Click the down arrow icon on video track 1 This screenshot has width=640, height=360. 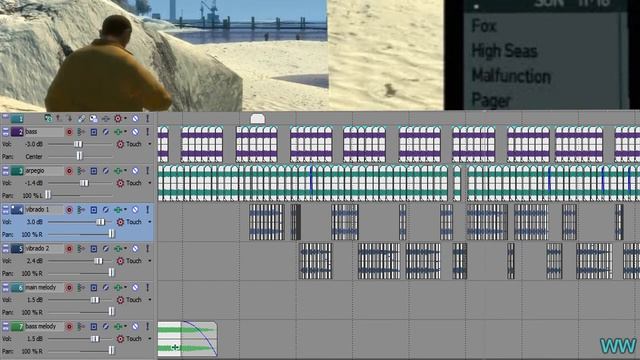pos(69,118)
